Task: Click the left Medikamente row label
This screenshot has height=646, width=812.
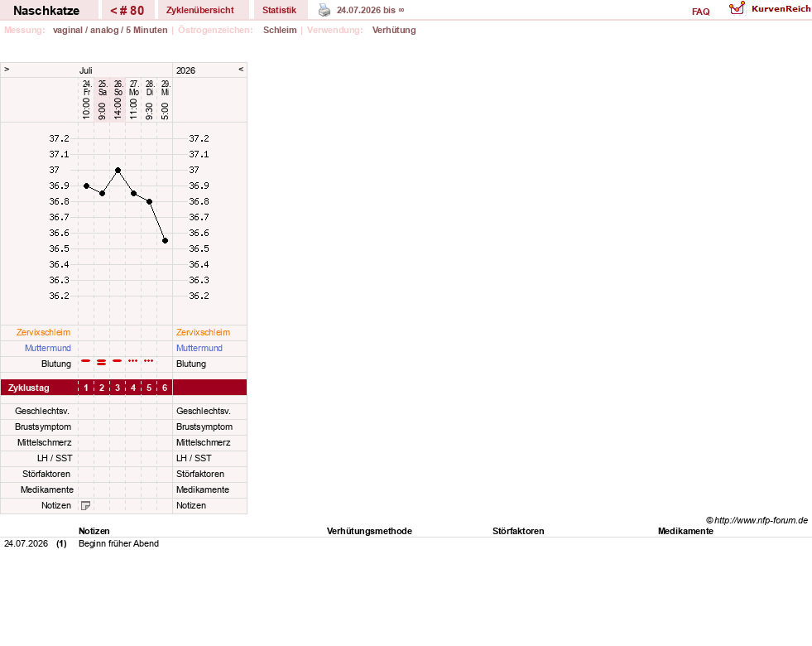Action: 47,489
